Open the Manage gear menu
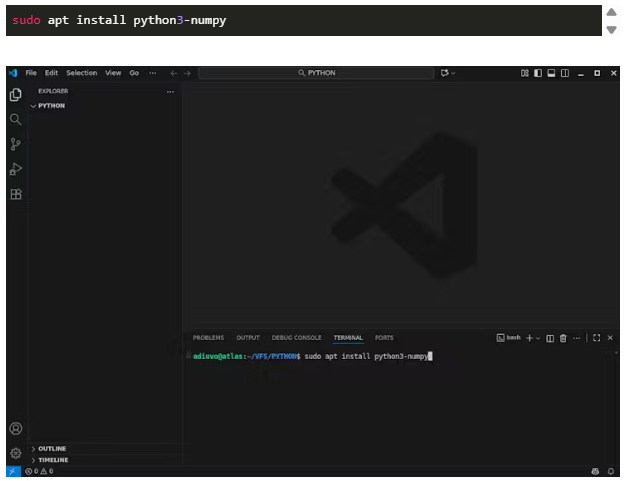Image resolution: width=625 pixels, height=481 pixels. 15,453
